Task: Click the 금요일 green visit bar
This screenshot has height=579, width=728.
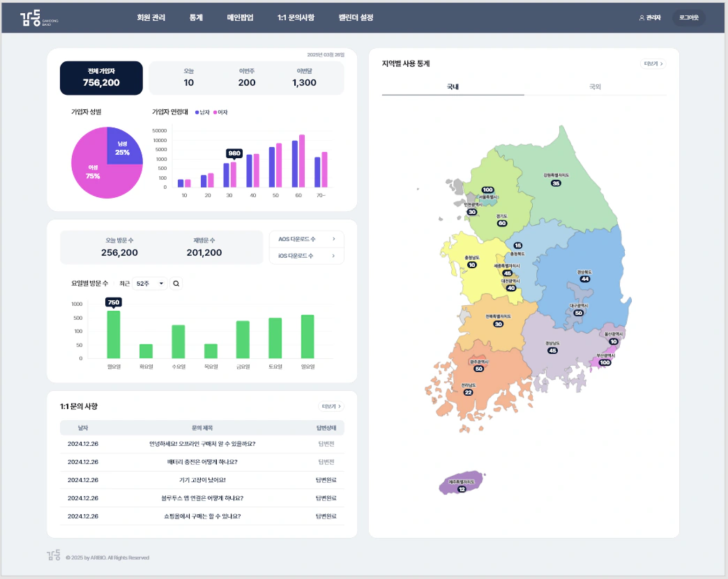Action: pyautogui.click(x=243, y=339)
